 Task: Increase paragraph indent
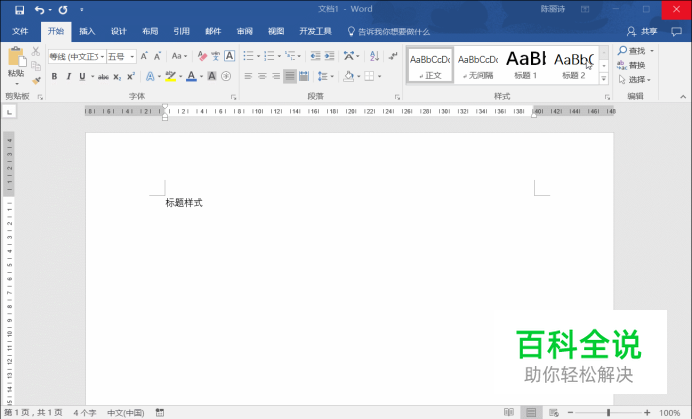(329, 56)
